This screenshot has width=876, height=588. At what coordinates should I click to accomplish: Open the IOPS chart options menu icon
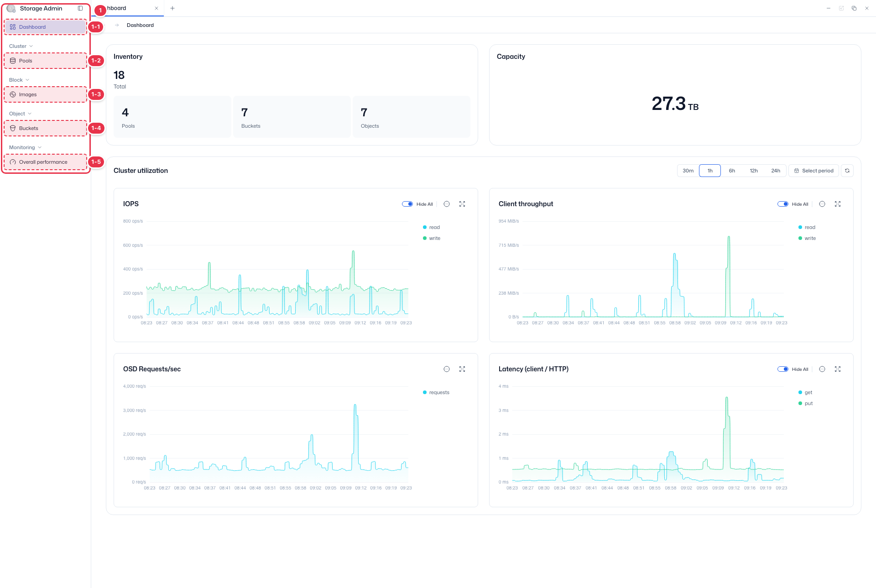click(x=447, y=204)
